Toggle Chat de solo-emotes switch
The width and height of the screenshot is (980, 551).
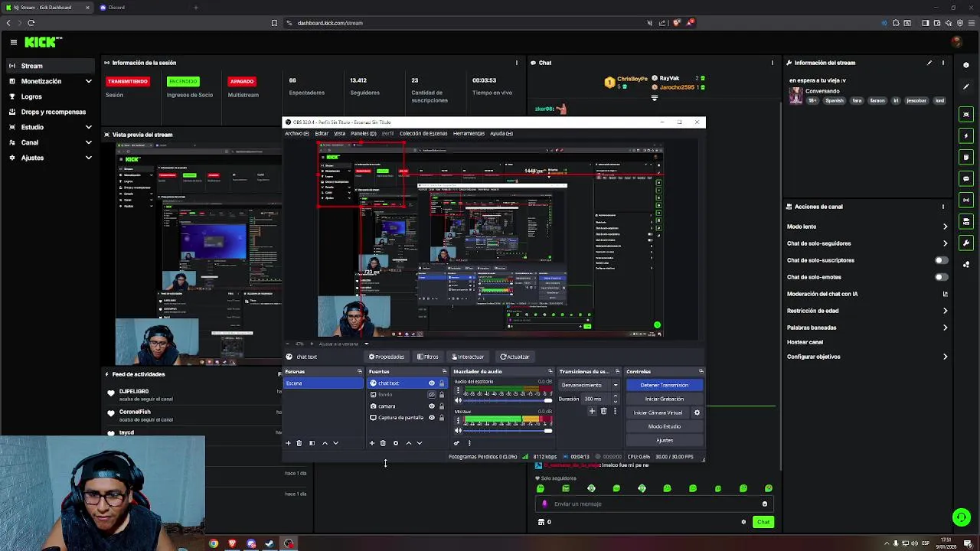tap(941, 277)
